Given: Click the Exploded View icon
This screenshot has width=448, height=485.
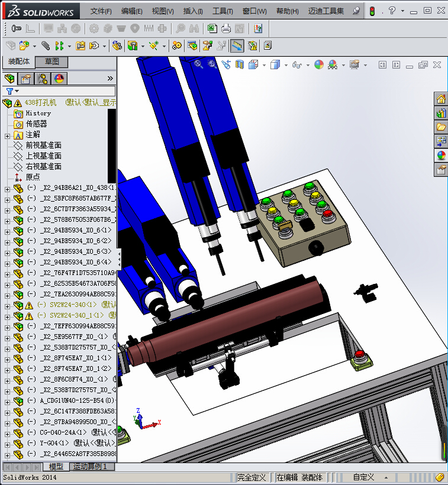Looking at the screenshot, I should (208, 46).
